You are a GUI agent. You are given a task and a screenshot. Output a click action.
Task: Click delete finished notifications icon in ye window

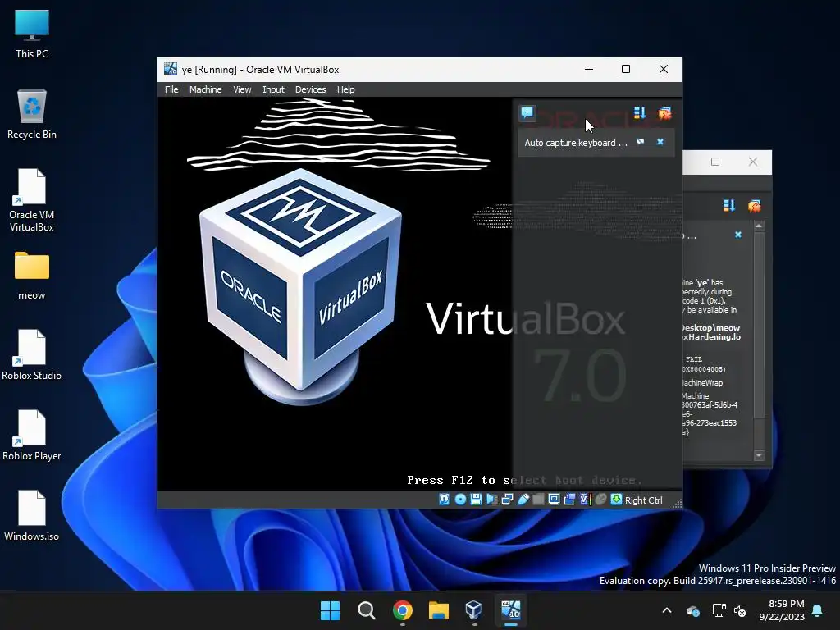(x=664, y=113)
